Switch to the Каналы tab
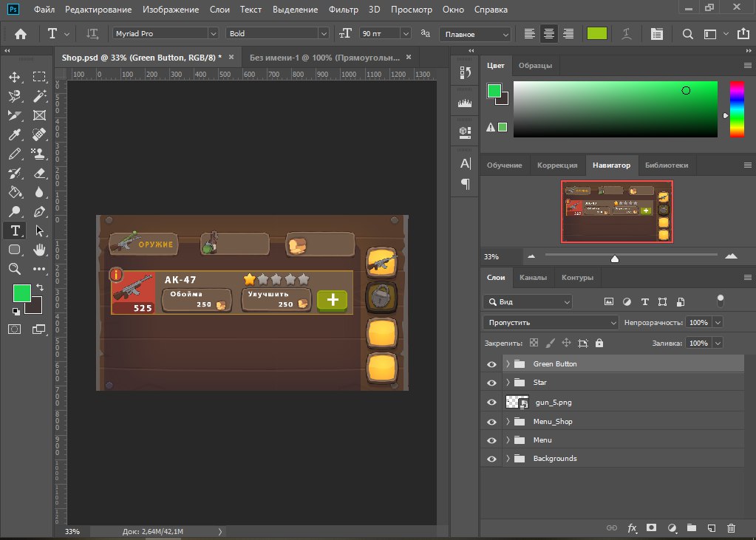Image resolution: width=756 pixels, height=540 pixels. coord(534,278)
